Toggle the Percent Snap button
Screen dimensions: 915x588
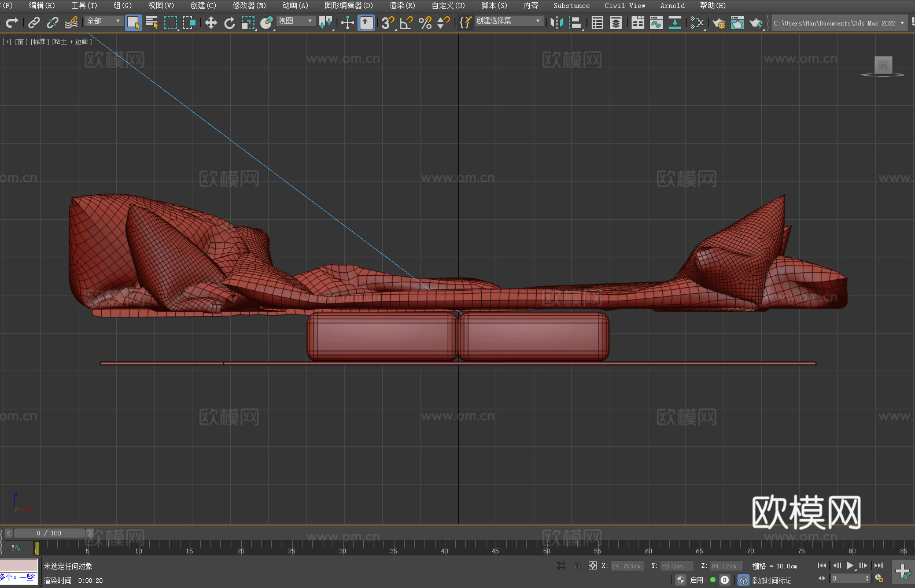pyautogui.click(x=425, y=23)
